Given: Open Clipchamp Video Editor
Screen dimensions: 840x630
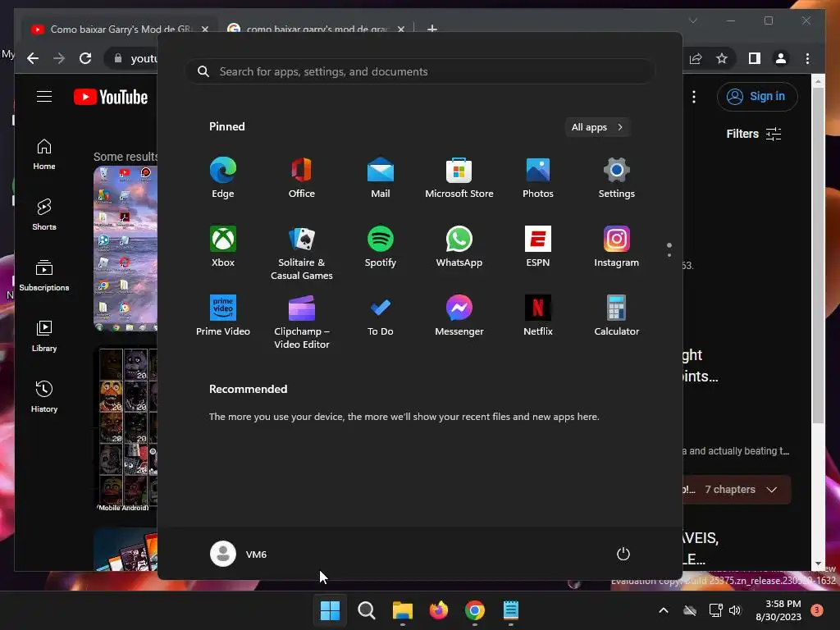Looking at the screenshot, I should click(x=302, y=322).
